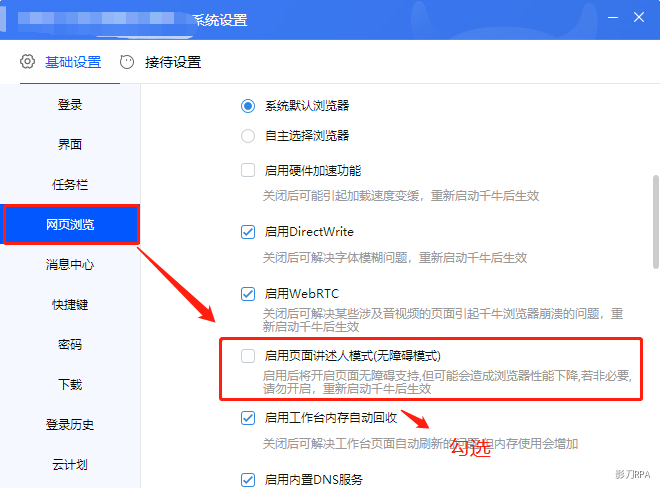Open 消息中心 settings section

(x=70, y=264)
